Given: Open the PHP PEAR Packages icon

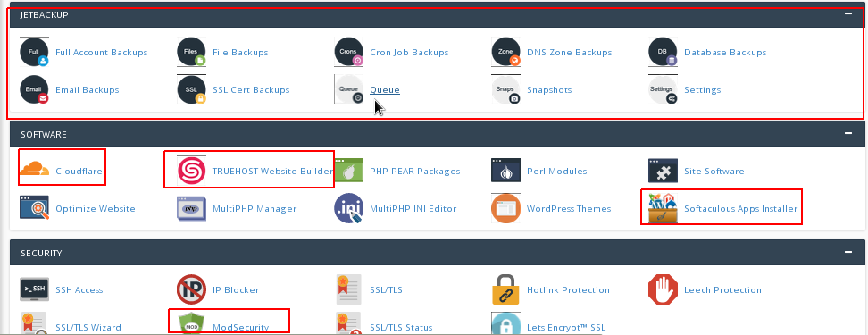Looking at the screenshot, I should 349,171.
